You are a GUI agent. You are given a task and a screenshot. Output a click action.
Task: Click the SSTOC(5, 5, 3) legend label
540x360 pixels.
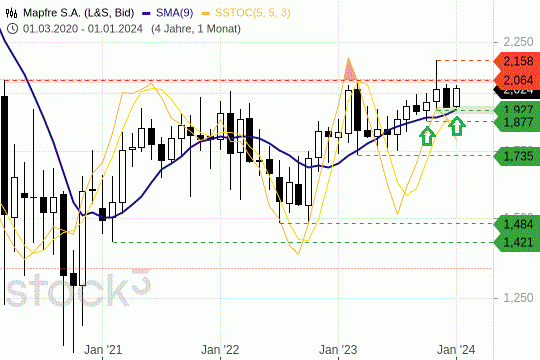point(252,13)
